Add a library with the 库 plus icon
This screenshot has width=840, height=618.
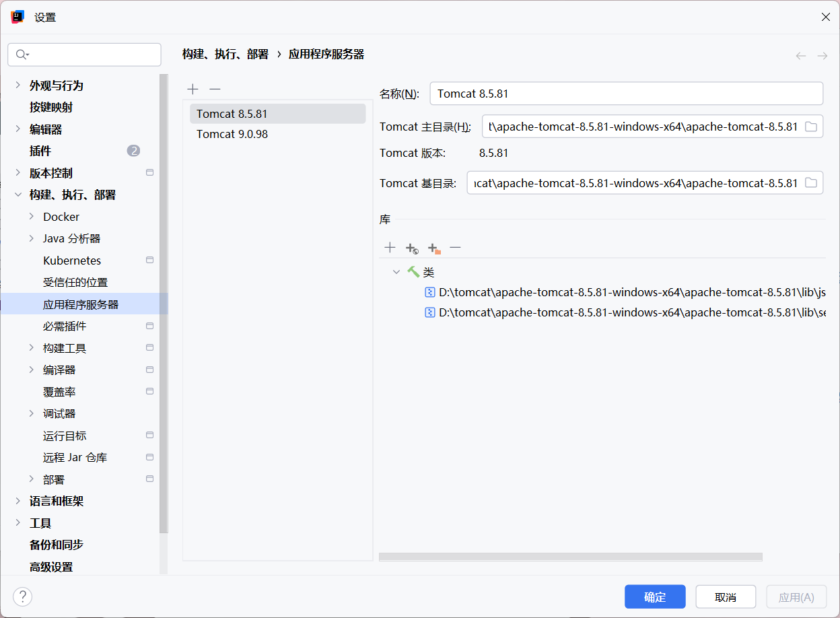(390, 248)
